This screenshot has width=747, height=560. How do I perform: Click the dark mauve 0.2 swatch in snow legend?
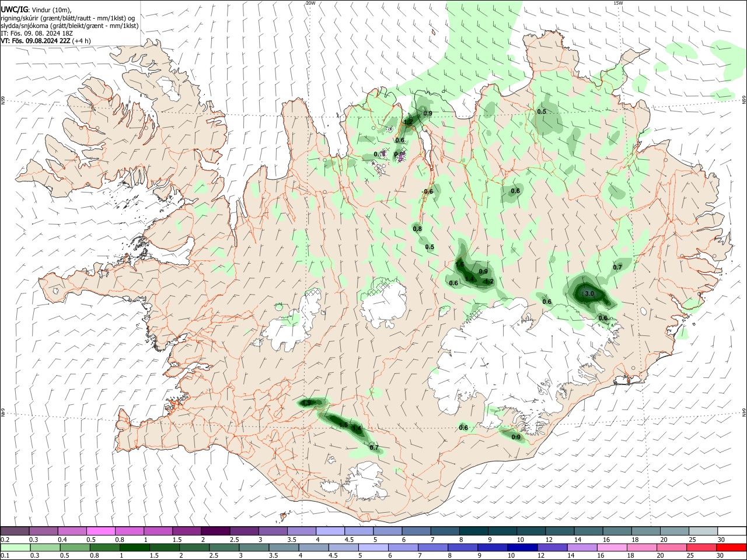click(x=15, y=531)
